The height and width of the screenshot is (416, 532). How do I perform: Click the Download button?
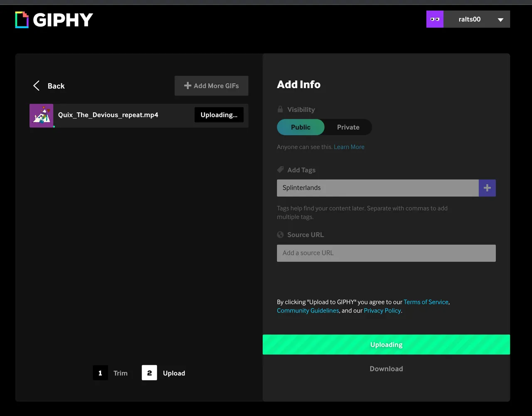point(386,369)
